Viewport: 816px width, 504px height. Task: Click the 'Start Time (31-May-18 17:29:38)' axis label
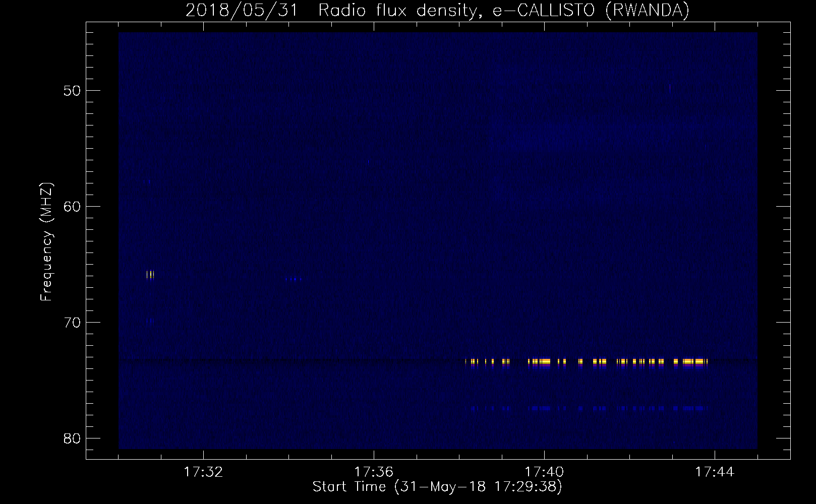pos(437,487)
